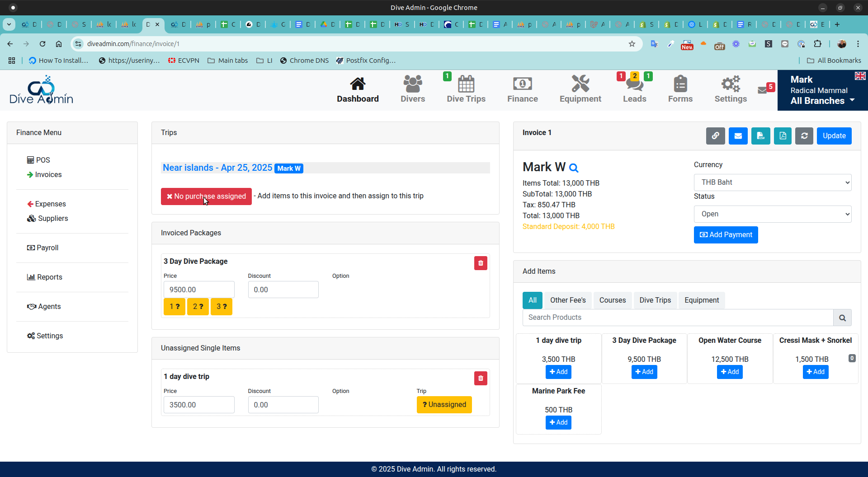
Task: Toggle diver slot 1 on 3 Day Dive Package
Action: 174,306
